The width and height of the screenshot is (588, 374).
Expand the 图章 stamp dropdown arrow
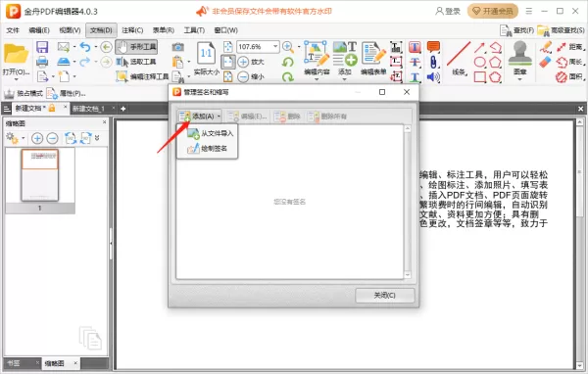pos(519,79)
